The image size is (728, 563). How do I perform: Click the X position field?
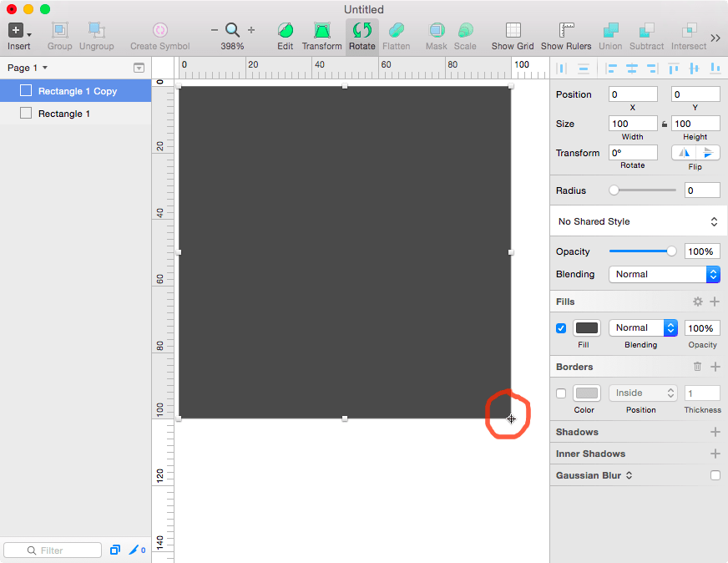[633, 94]
